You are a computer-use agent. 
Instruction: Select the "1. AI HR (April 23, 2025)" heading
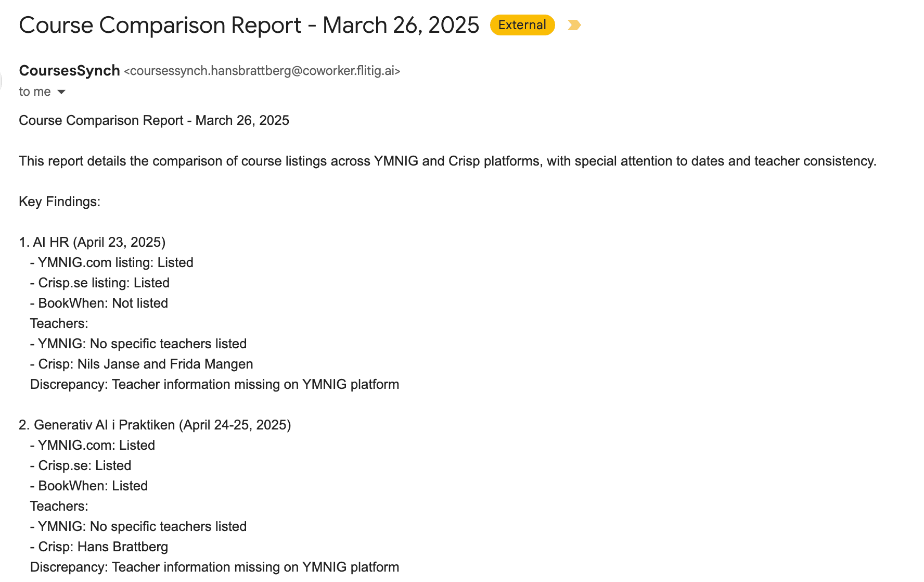coord(92,242)
